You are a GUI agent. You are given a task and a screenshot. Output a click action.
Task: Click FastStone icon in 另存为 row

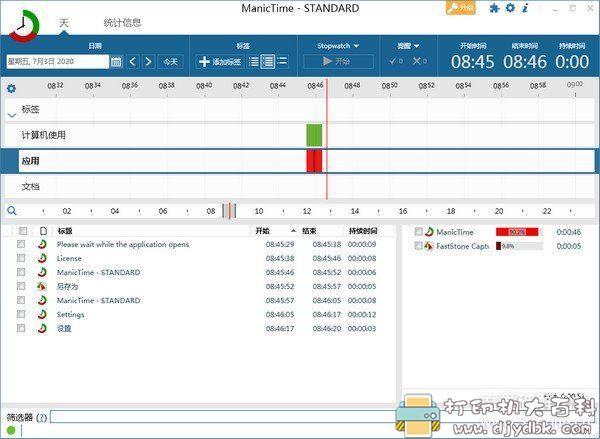[x=42, y=286]
